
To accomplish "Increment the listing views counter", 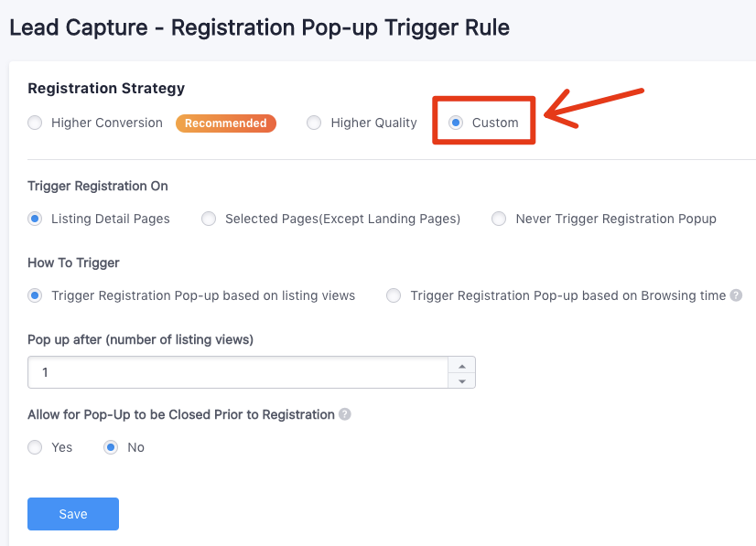I will point(463,365).
